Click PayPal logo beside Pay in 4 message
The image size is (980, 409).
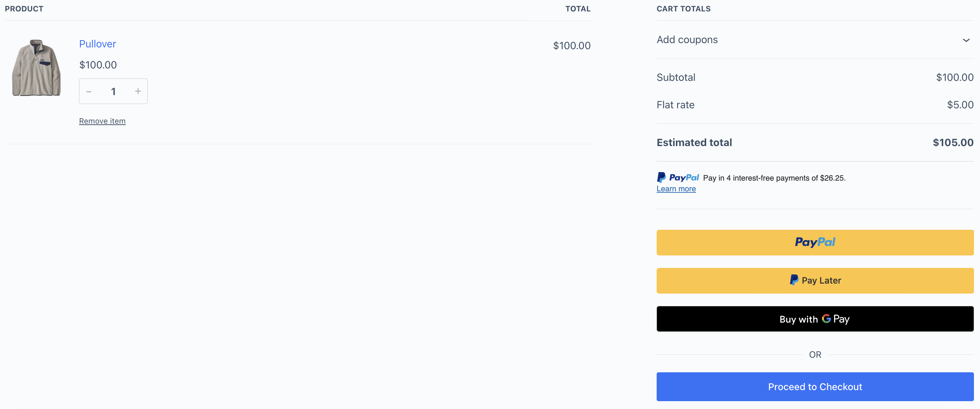pos(678,178)
